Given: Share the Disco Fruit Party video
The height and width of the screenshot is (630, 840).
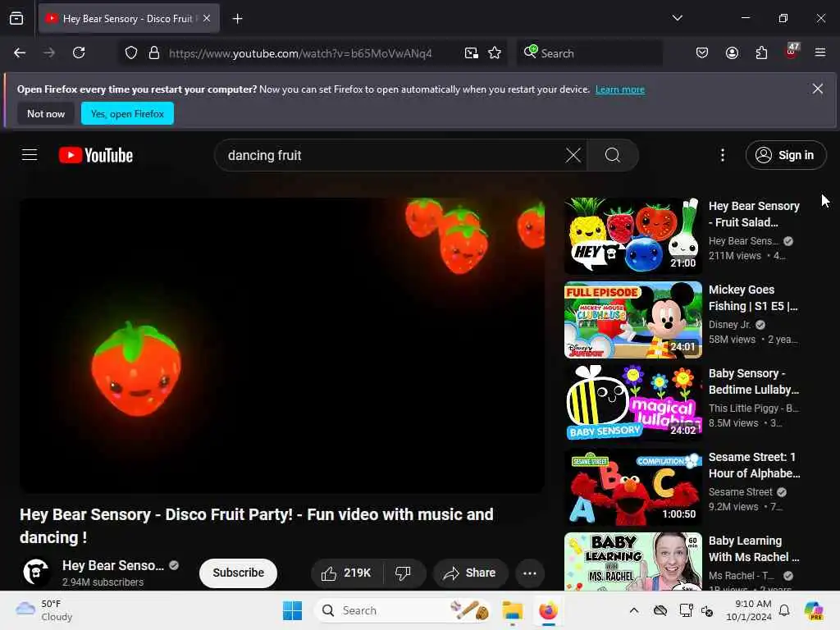Looking at the screenshot, I should [469, 573].
